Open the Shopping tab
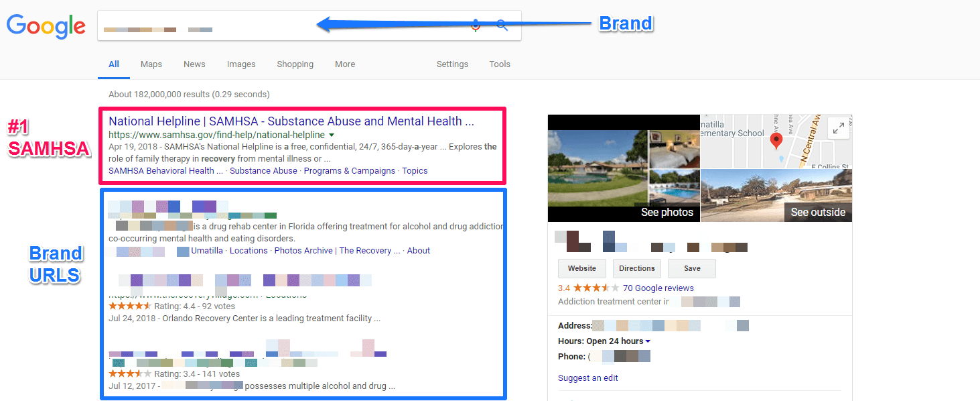Viewport: 980px width, 401px height. [x=295, y=64]
